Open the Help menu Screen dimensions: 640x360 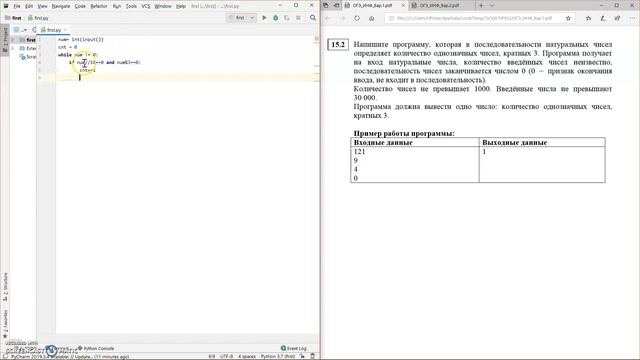coord(181,6)
